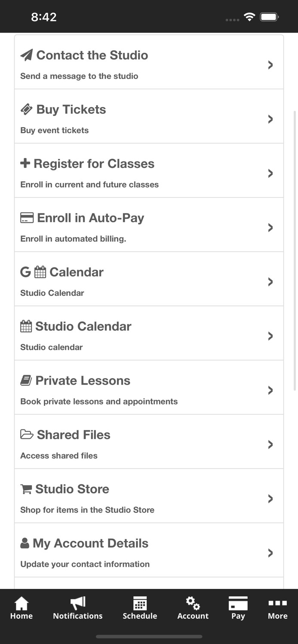Tap the credit card Auto-Pay icon
Viewport: 298px width, 644px height.
coord(27,218)
